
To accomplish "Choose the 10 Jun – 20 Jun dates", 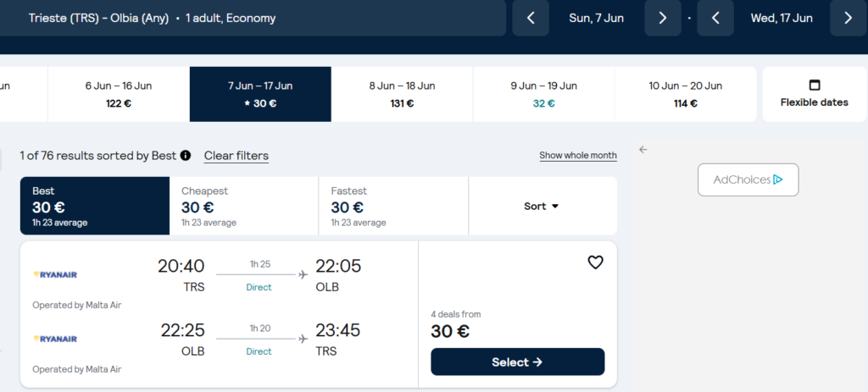I will (685, 94).
